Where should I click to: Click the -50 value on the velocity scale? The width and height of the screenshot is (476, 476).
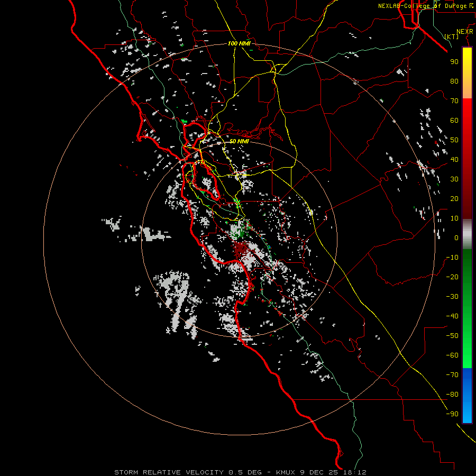[452, 336]
